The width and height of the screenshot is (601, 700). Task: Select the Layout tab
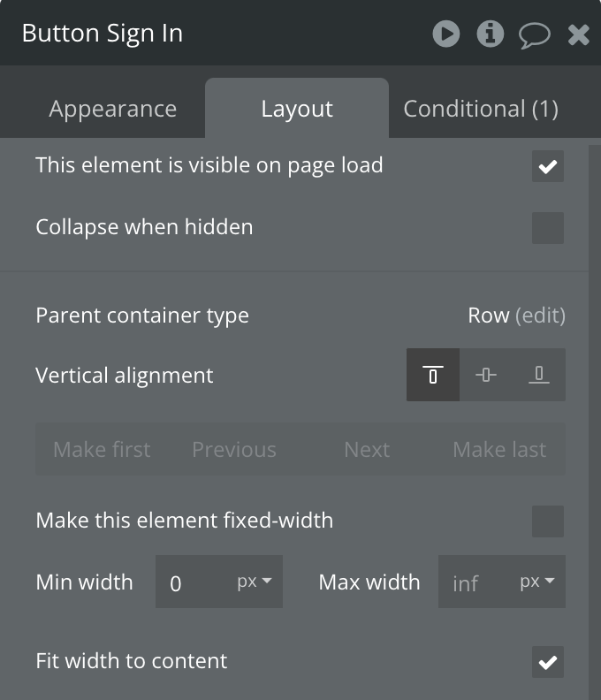(297, 109)
